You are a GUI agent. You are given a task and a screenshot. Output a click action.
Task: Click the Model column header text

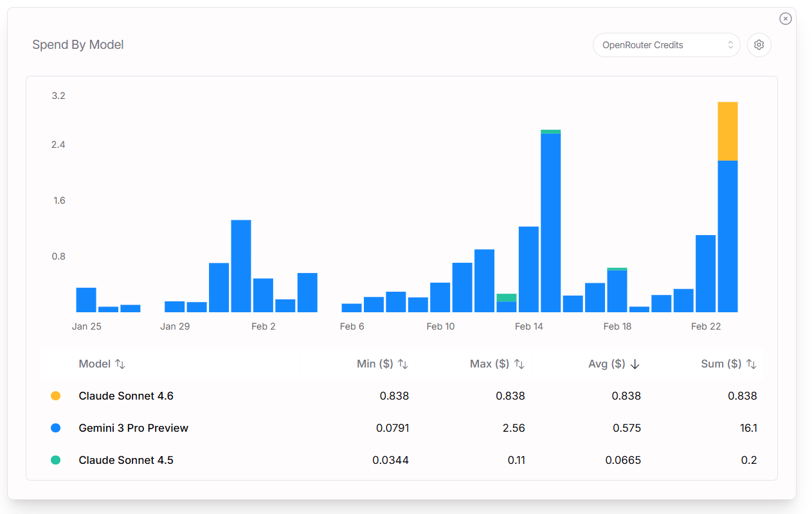(95, 364)
